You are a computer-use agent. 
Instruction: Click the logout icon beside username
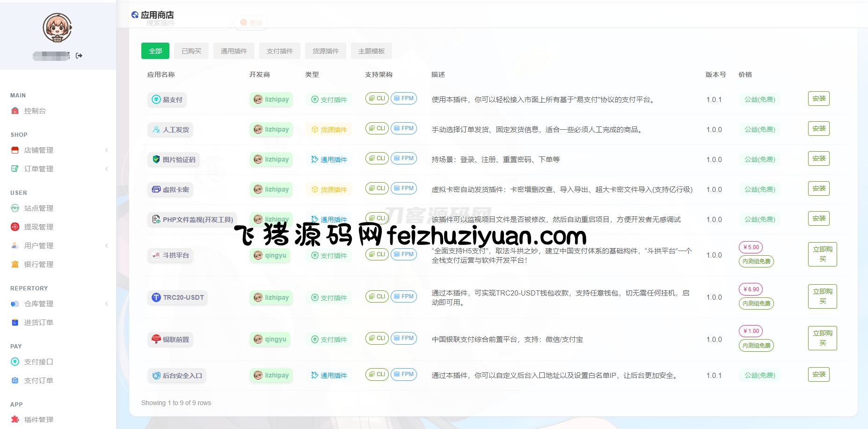pos(79,56)
